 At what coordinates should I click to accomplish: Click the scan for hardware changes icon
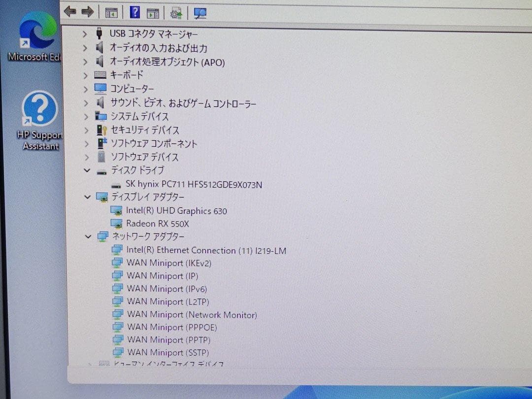[x=199, y=12]
